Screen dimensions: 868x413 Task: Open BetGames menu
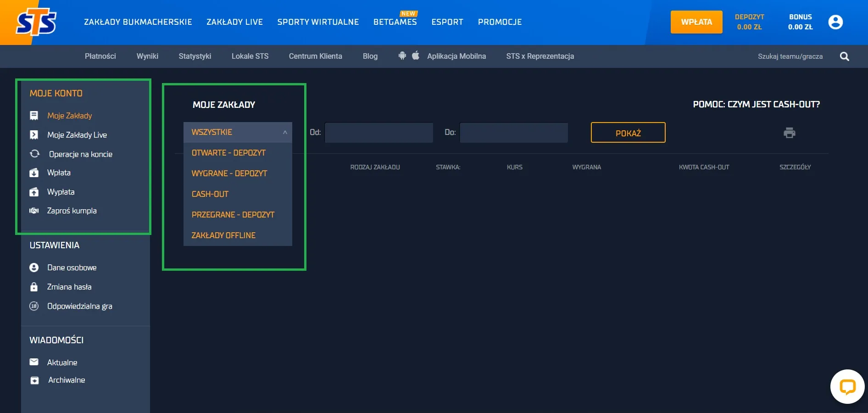tap(395, 22)
